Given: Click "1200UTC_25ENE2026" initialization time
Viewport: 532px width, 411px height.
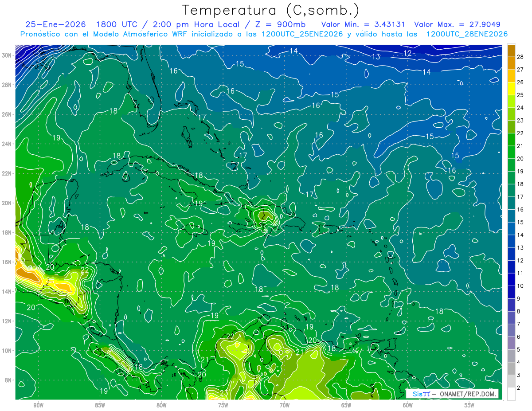Looking at the screenshot, I should pyautogui.click(x=302, y=34).
